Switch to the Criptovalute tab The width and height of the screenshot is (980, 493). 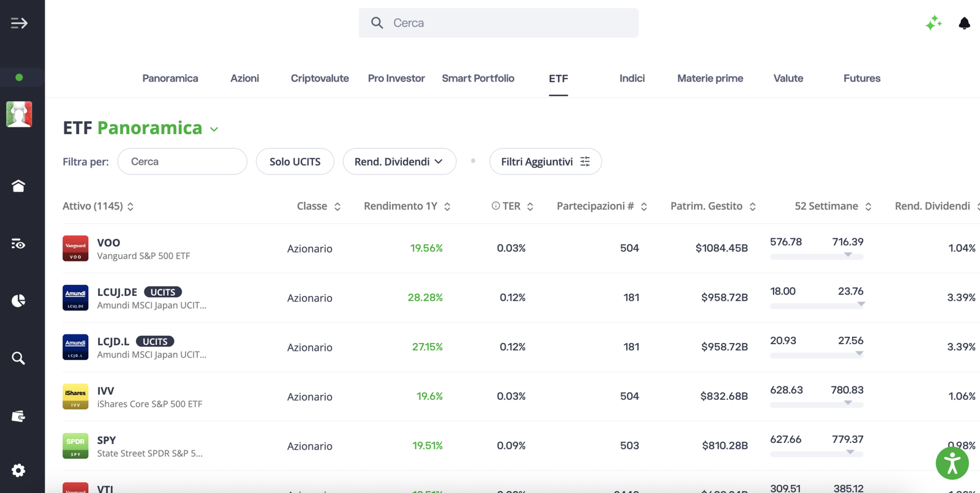[320, 78]
